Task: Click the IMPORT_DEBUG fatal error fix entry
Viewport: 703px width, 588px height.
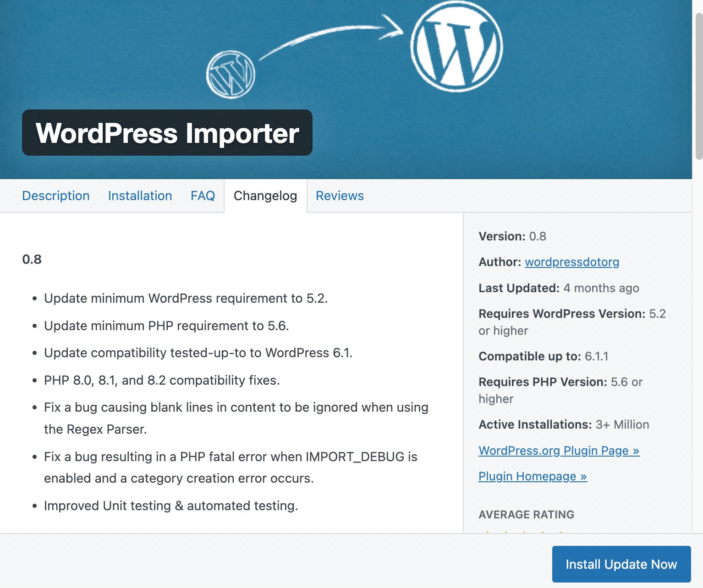Action: pos(231,467)
